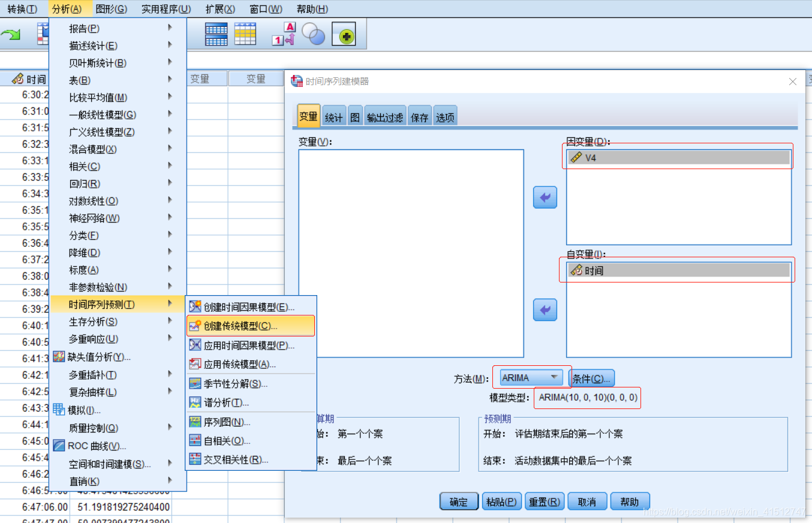Image resolution: width=812 pixels, height=523 pixels.
Task: Click the ruler-clock icon beside 时间 in 自变量 list
Action: [x=576, y=270]
